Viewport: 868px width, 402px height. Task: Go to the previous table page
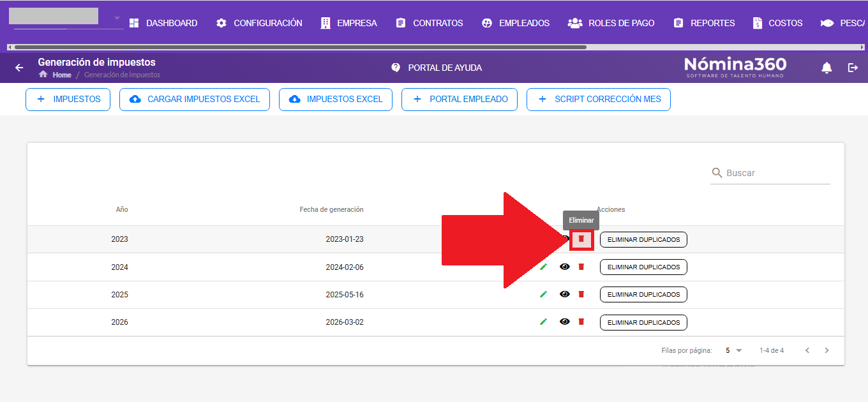[807, 350]
